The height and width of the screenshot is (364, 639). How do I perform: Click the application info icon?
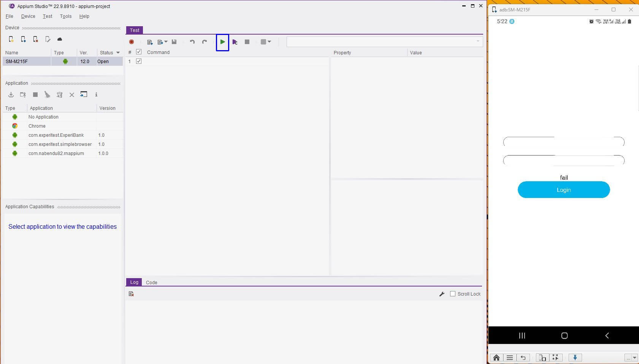coord(96,95)
